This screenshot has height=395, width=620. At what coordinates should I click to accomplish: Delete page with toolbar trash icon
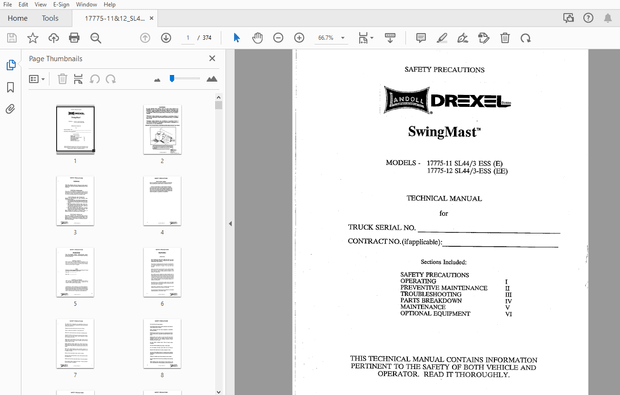(505, 38)
